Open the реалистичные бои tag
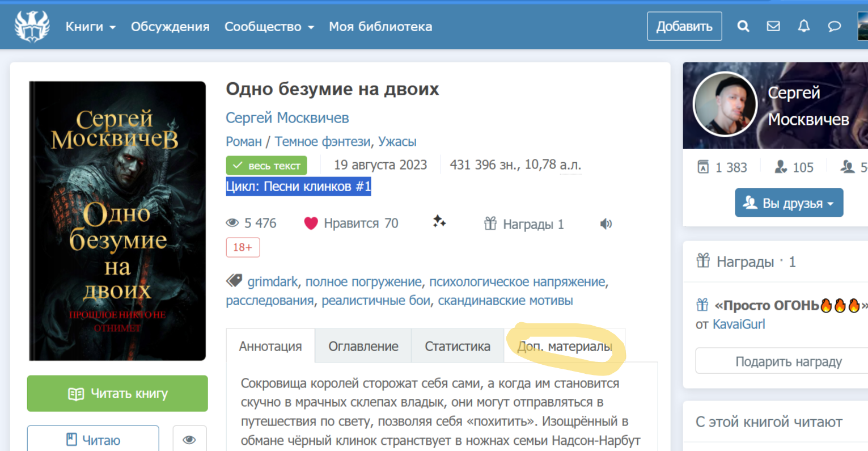The width and height of the screenshot is (868, 451). click(x=376, y=300)
